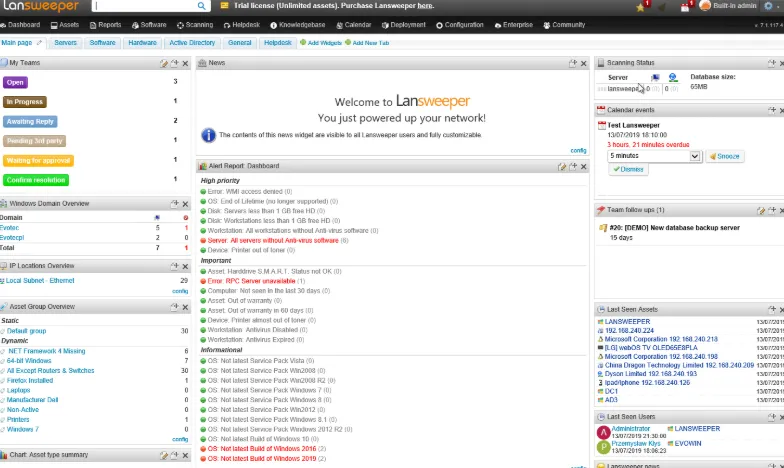Open the calendar notification icon in header
The image size is (784, 468).
(685, 6)
